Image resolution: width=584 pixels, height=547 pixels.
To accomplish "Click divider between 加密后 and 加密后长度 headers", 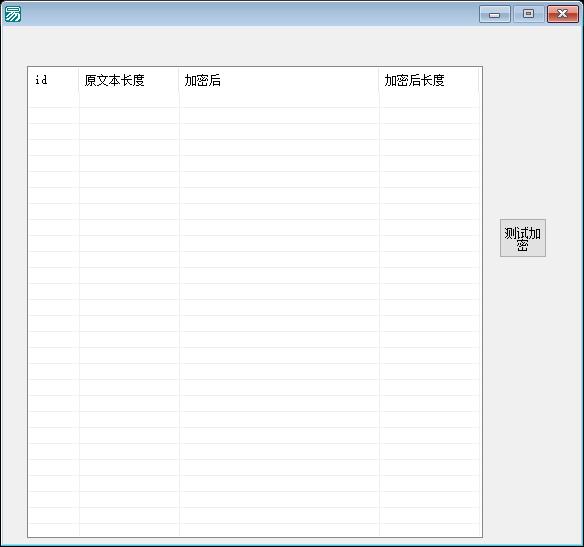I will [379, 80].
